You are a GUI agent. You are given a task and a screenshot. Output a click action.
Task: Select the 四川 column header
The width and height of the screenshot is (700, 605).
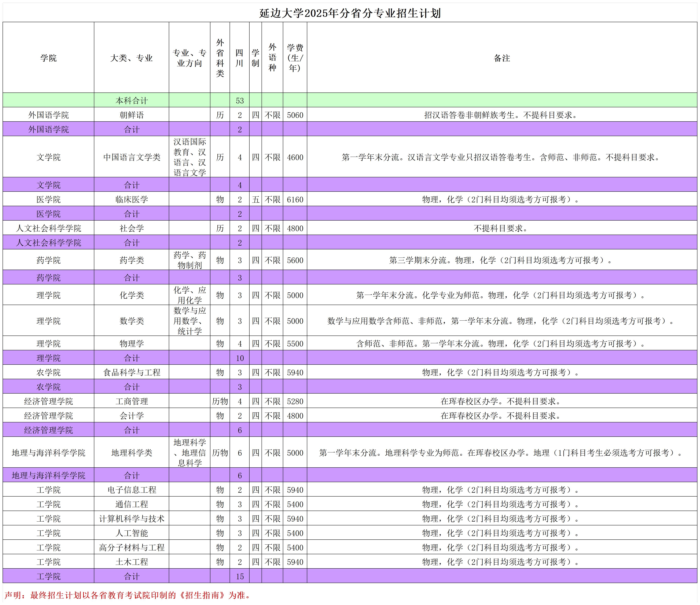pyautogui.click(x=240, y=58)
